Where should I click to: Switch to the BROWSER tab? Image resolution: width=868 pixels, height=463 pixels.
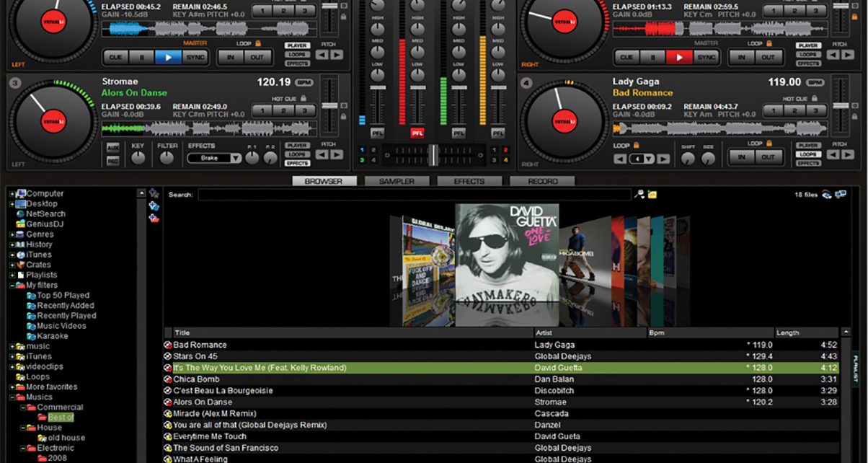324,181
